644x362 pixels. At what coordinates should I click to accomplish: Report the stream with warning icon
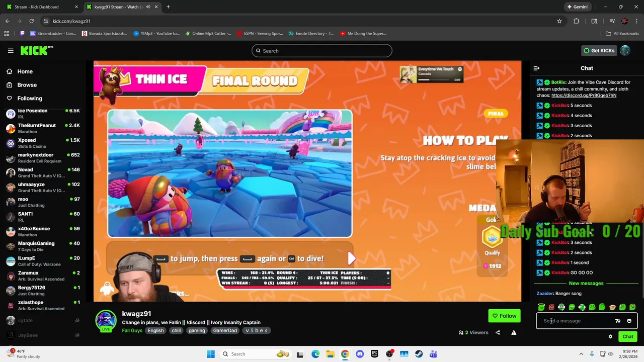(514, 332)
